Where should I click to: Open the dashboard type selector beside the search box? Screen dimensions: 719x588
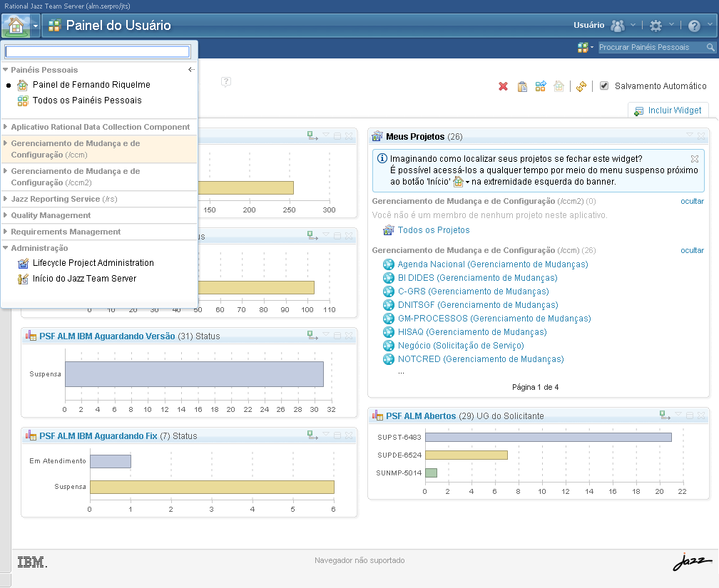click(586, 47)
